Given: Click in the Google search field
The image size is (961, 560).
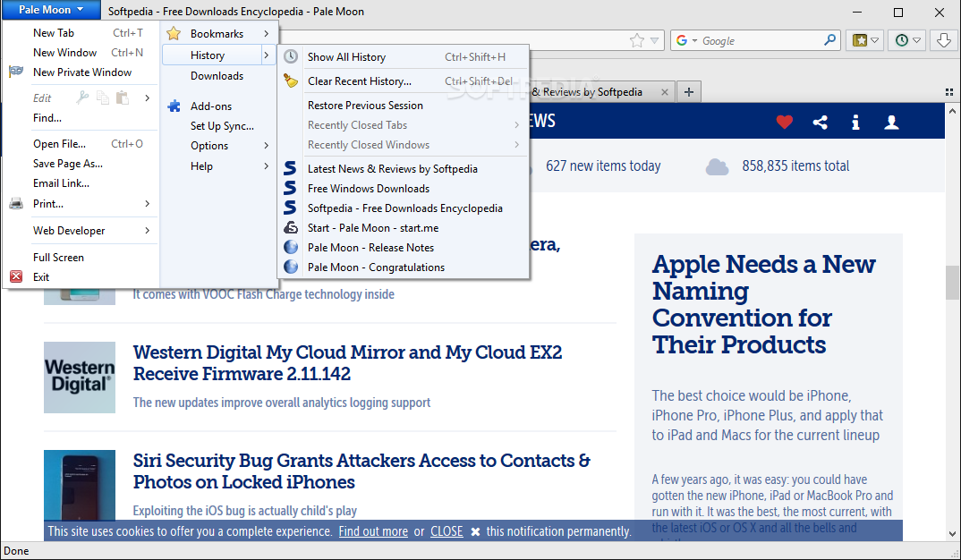Looking at the screenshot, I should click(x=760, y=40).
